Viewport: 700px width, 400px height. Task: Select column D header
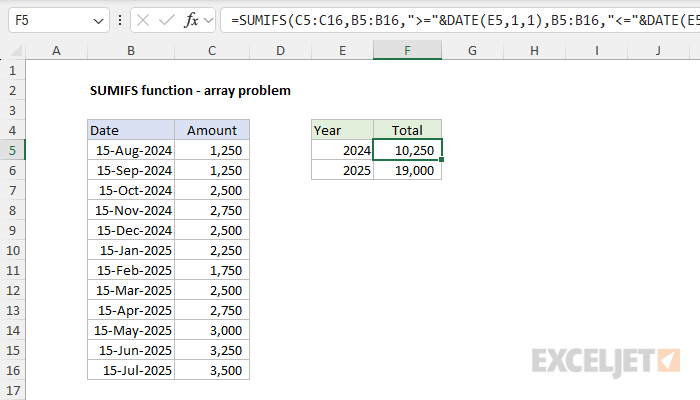280,50
